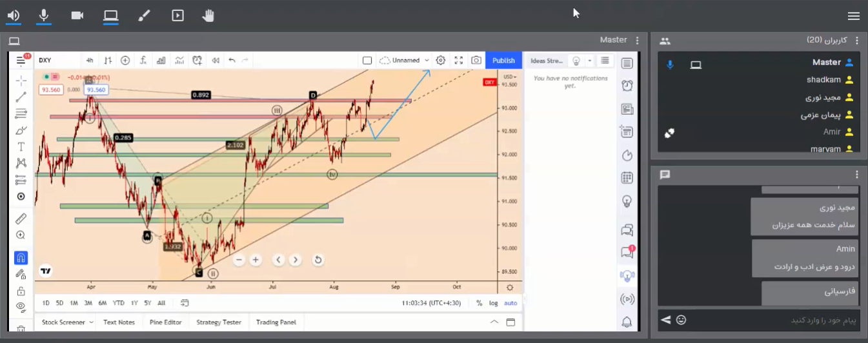Open the 4h timeframe selector

[90, 61]
